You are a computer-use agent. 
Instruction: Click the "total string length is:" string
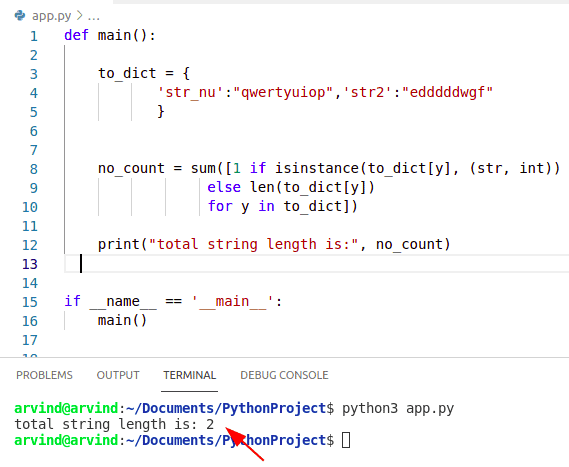coord(253,244)
